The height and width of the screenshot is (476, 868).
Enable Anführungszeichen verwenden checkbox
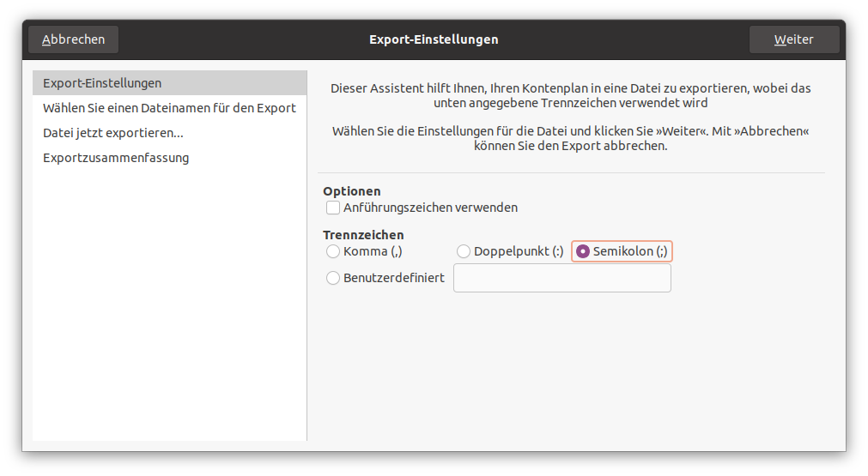pyautogui.click(x=333, y=208)
